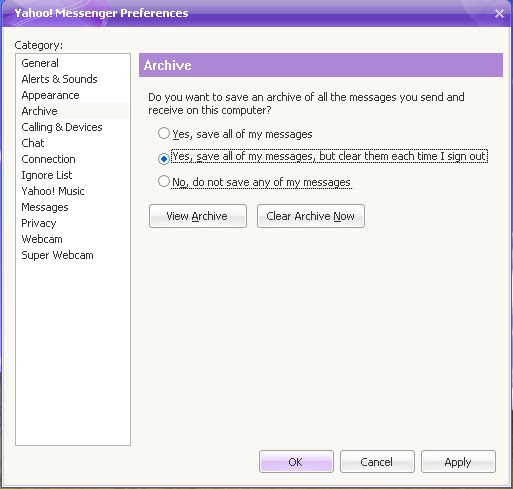
Task: Select 'No, do not save any' option
Action: point(164,181)
